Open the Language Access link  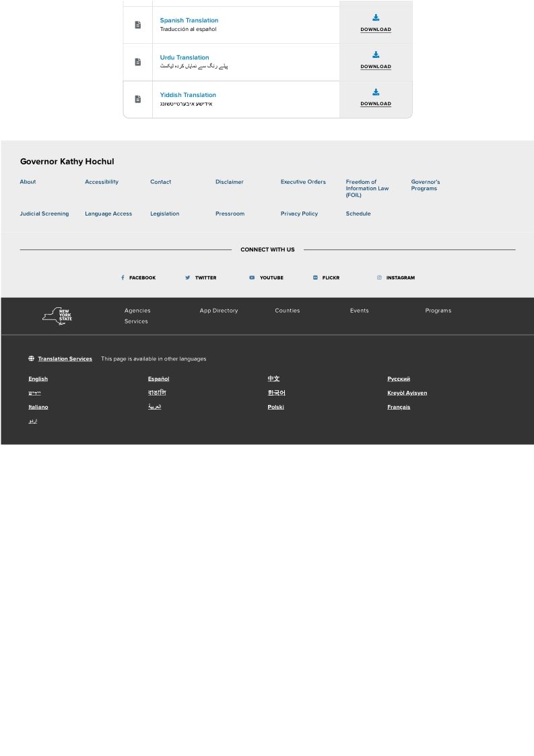108,214
